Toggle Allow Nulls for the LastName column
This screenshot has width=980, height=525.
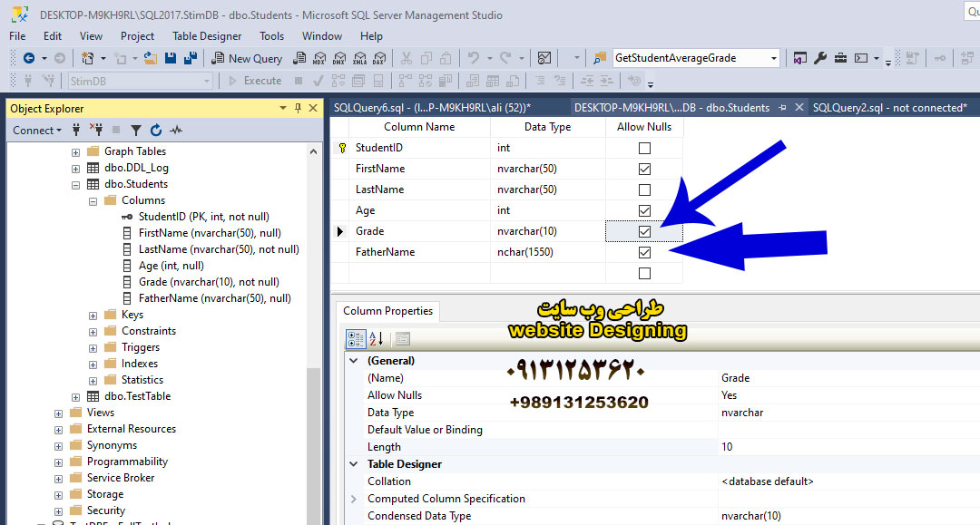pos(644,190)
